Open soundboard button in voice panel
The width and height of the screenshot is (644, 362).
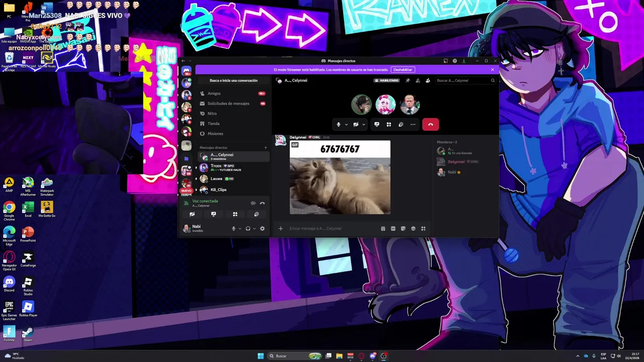pyautogui.click(x=257, y=214)
